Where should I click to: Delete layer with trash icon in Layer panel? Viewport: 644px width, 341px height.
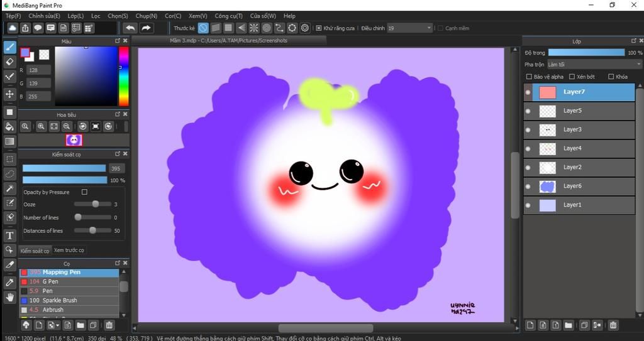click(x=613, y=325)
